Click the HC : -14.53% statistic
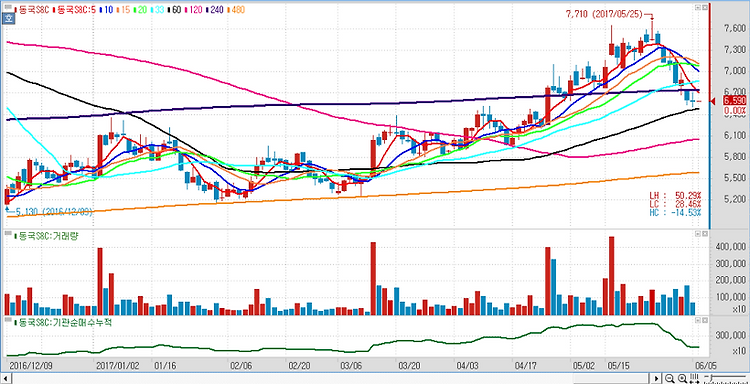 click(675, 212)
